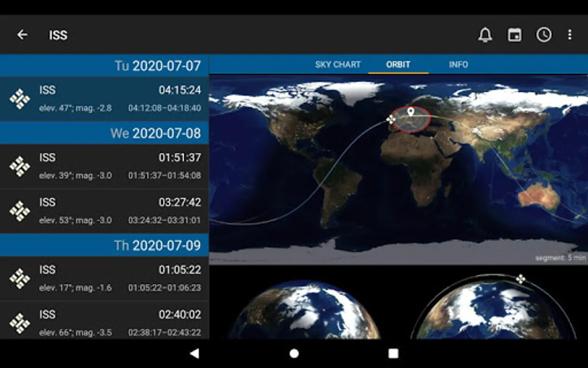Select ISS pass at 01:51:37
Screen dimensions: 588x368
coord(105,166)
